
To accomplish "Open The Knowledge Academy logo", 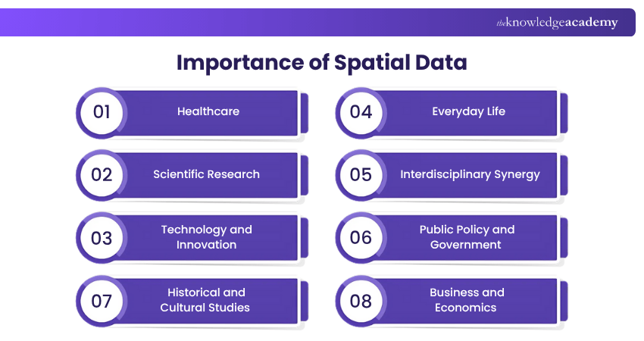I will 557,23.
